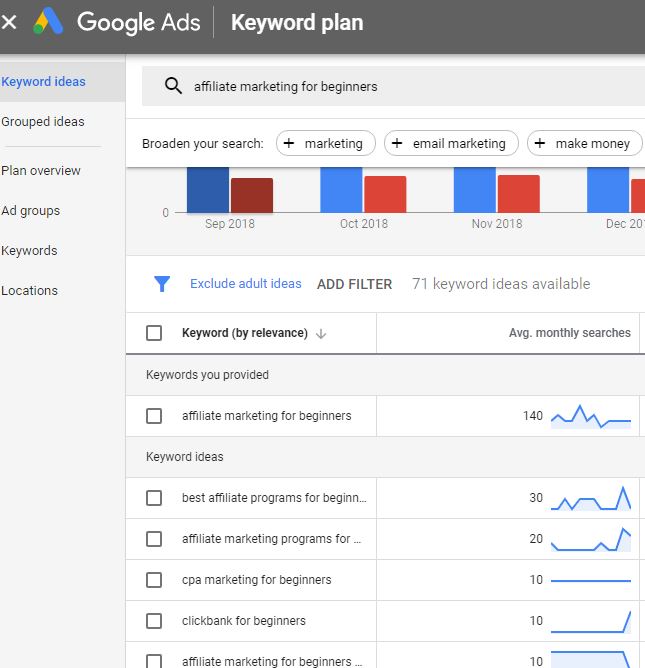The image size is (645, 668).
Task: Close the Keyword plan with the X icon
Action: pyautogui.click(x=9, y=22)
